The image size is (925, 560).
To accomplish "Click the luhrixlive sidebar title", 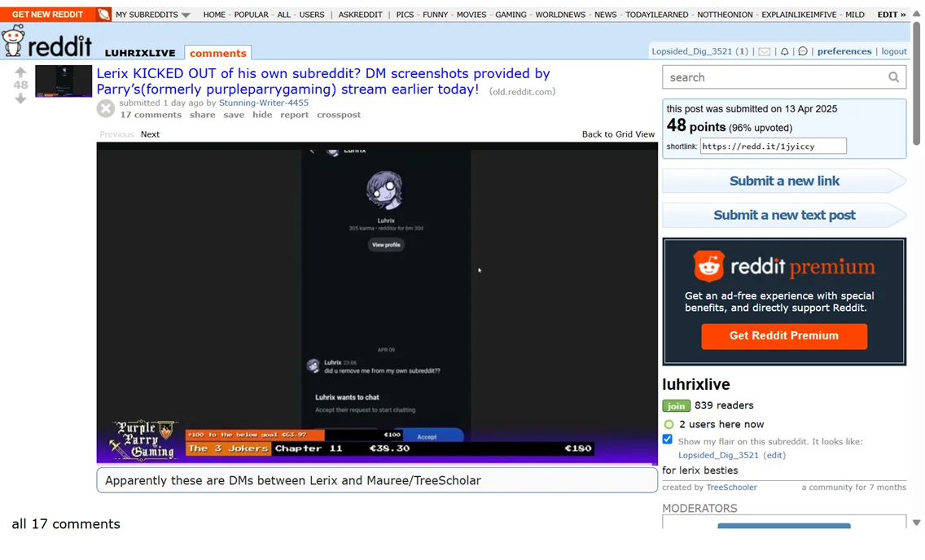I will point(696,384).
